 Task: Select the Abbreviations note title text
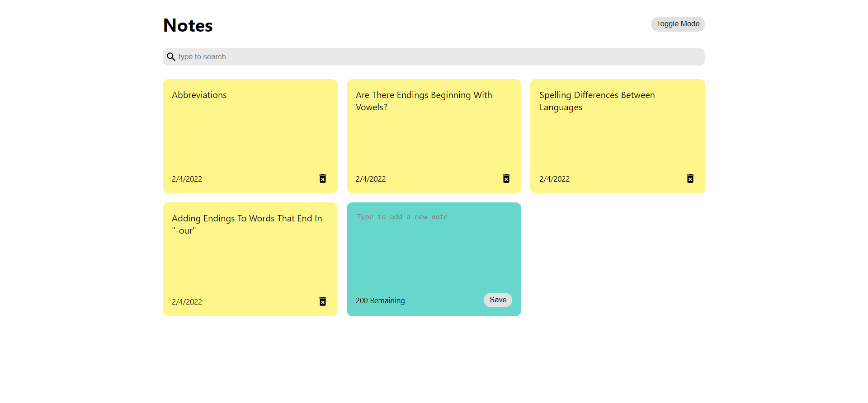pos(199,95)
